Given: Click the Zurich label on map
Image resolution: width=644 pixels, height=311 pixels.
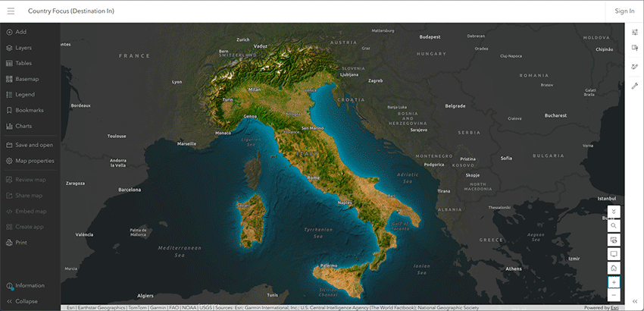Looking at the screenshot, I should (x=243, y=39).
